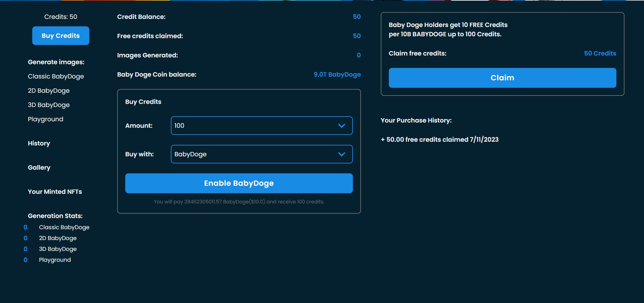This screenshot has height=303, width=644.
Task: Select Classic BabyDoge in Generation Stats
Action: pyautogui.click(x=64, y=227)
